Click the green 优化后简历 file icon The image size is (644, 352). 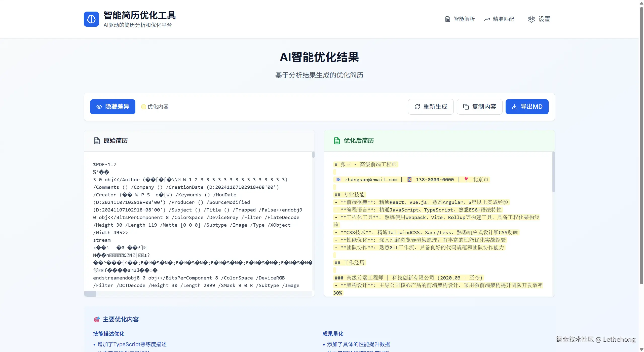click(x=337, y=140)
